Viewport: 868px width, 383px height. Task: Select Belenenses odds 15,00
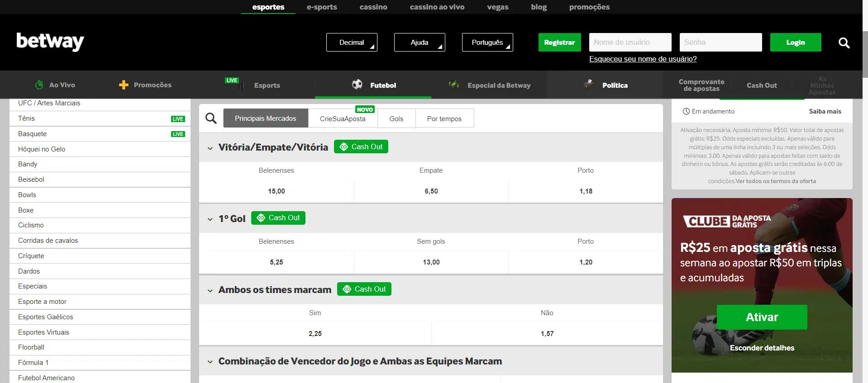(277, 191)
